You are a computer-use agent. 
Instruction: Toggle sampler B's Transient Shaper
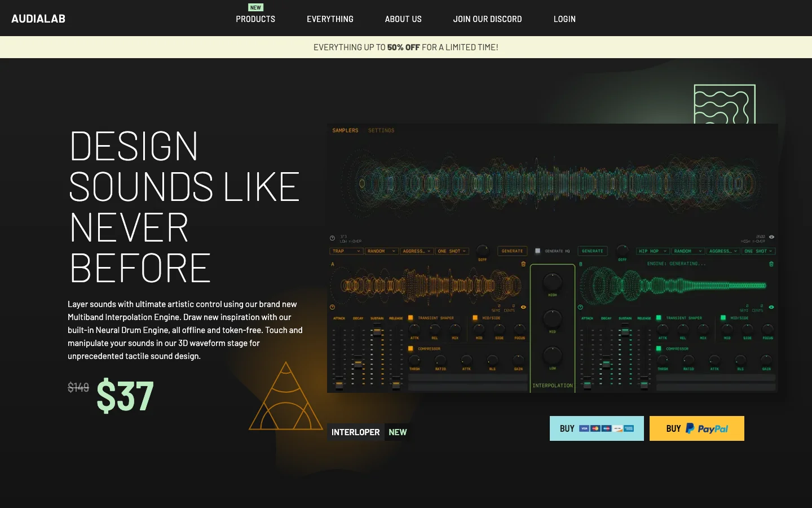[x=659, y=318]
